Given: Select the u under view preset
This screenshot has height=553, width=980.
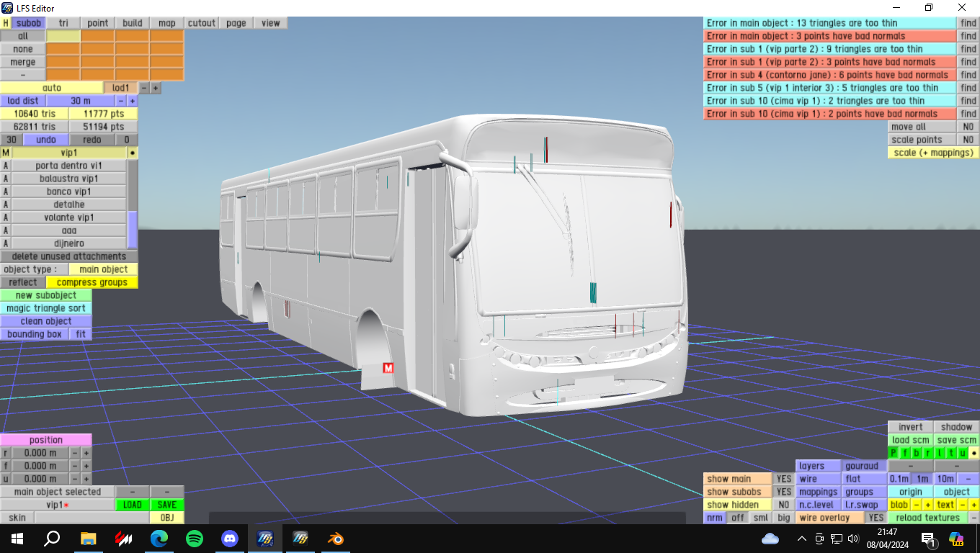Looking at the screenshot, I should pyautogui.click(x=963, y=453).
